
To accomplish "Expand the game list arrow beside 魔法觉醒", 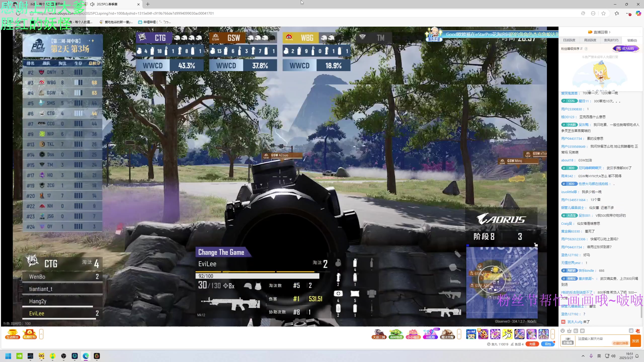I will click(x=459, y=334).
